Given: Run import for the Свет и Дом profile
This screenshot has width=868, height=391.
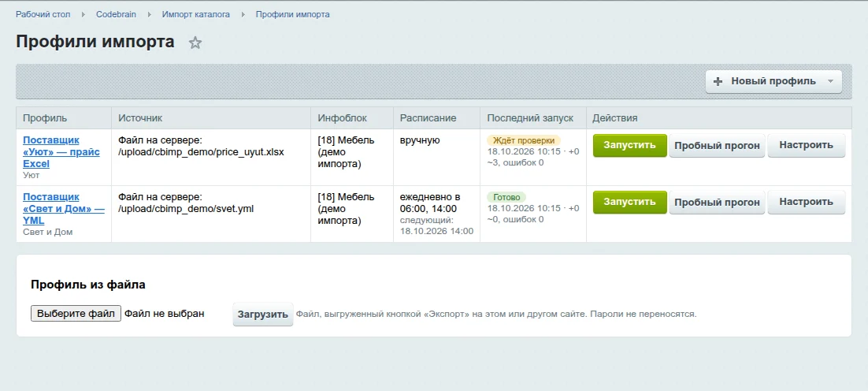Looking at the screenshot, I should [629, 202].
